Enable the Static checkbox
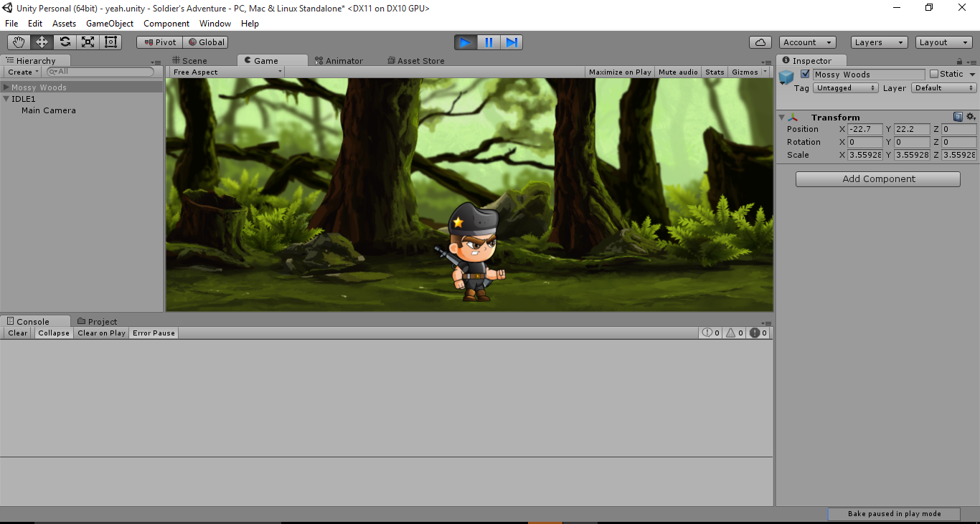This screenshot has height=524, width=980. pos(934,74)
